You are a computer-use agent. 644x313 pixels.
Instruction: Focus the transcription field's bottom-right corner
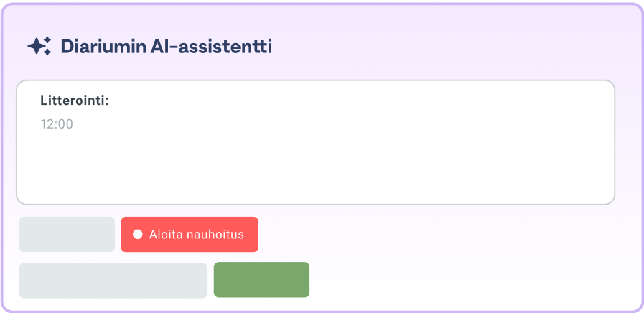(x=607, y=197)
